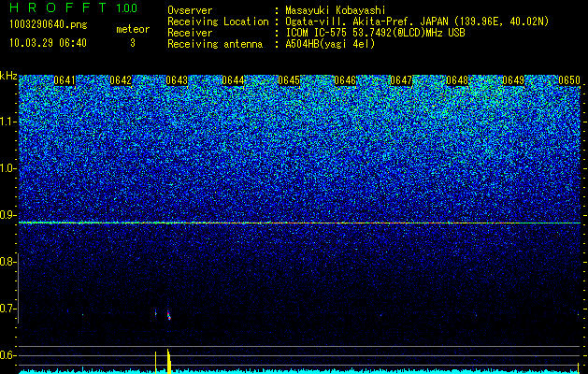Image resolution: width=588 pixels, height=374 pixels.
Task: Click the bright meteor echo near 0643
Action: coord(169,315)
